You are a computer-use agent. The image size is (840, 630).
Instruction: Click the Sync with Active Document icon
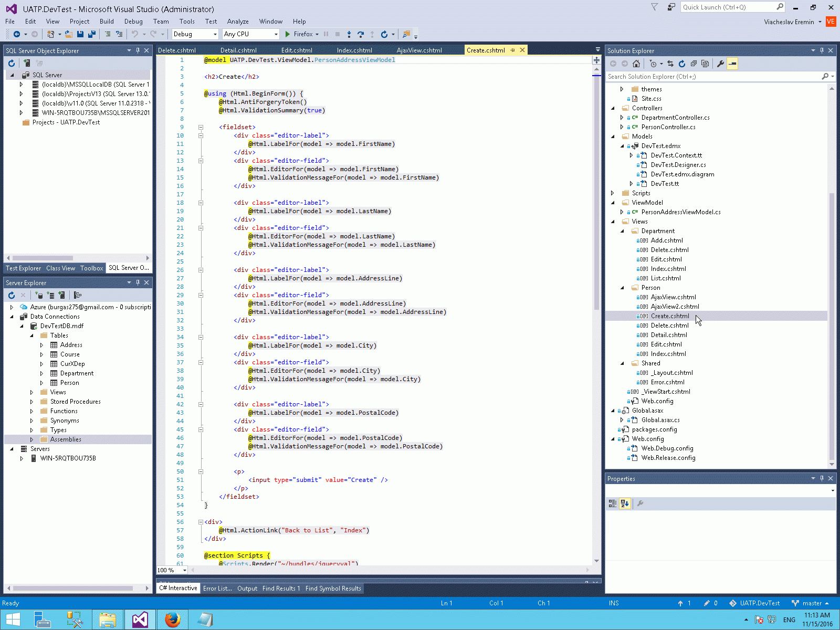[x=670, y=64]
